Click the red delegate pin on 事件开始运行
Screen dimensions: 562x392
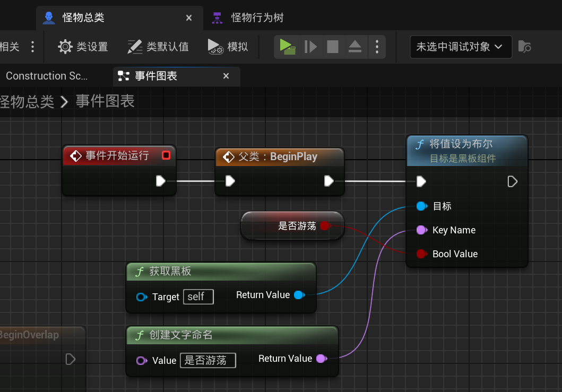tap(166, 155)
